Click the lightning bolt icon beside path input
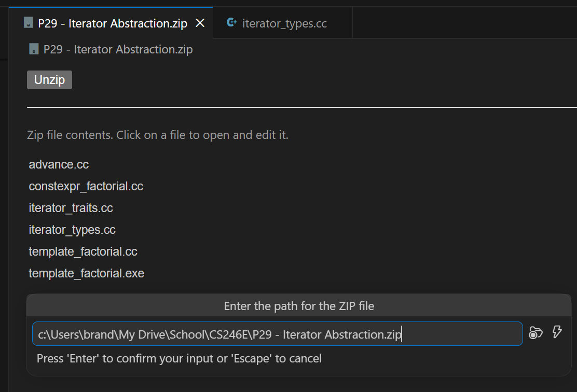 point(557,332)
